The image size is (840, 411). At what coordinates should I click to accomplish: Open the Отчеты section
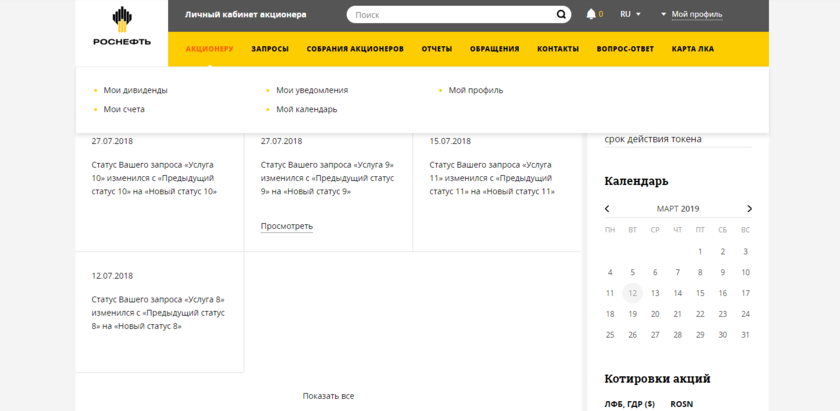point(436,49)
